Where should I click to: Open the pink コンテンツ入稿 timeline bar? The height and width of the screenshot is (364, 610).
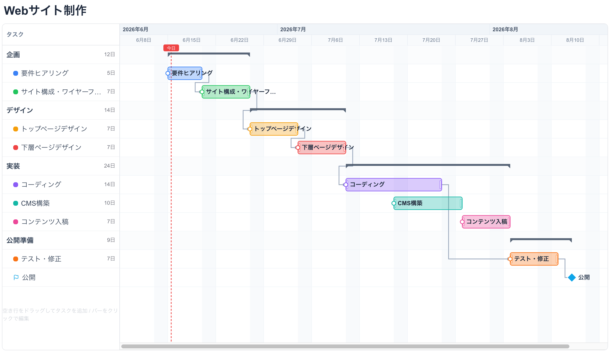tap(486, 222)
